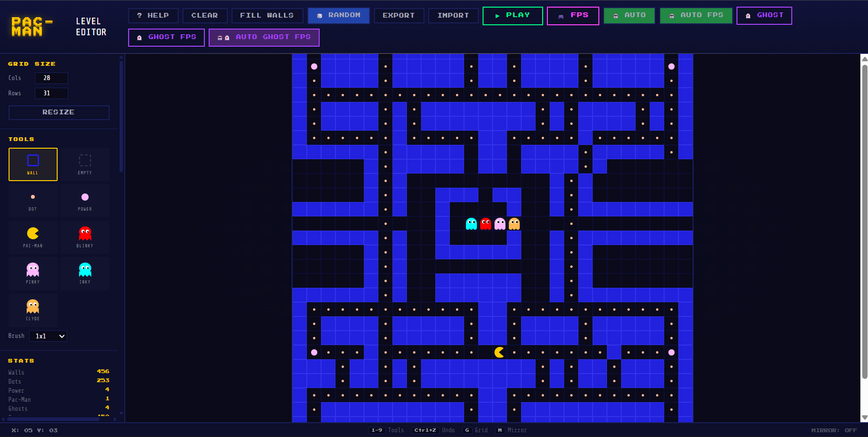Open the Help menu item
Image resolution: width=868 pixels, height=437 pixels.
click(x=153, y=15)
